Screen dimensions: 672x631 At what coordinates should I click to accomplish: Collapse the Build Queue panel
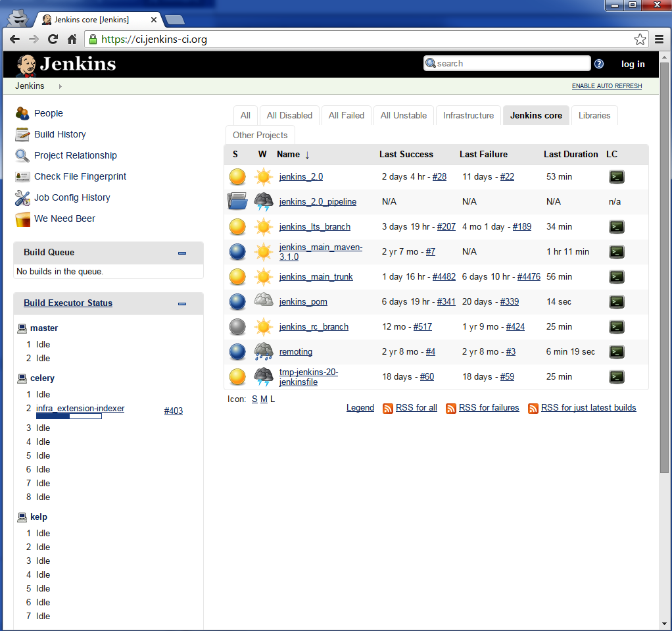(x=182, y=253)
